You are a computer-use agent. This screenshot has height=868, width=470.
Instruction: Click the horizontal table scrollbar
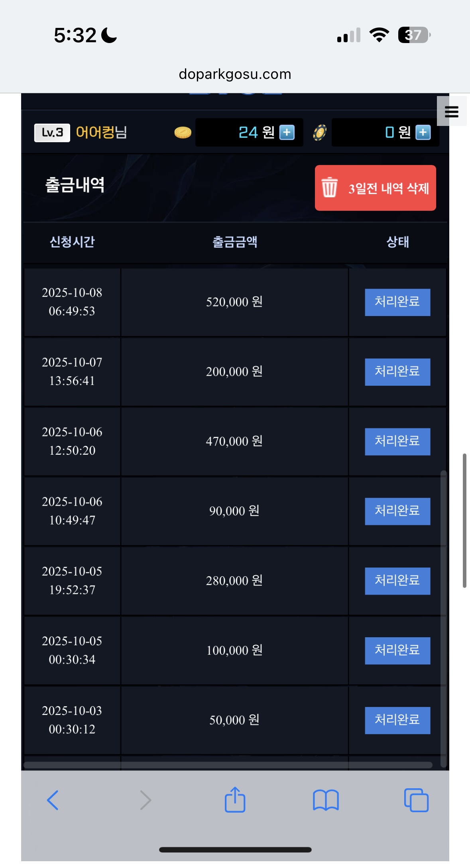click(228, 765)
